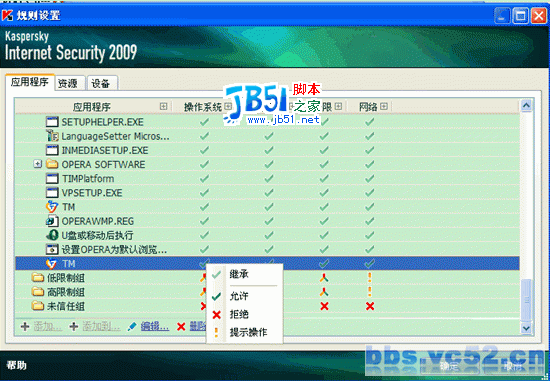Click the 未信任组 folder icon
This screenshot has width=550, height=381.
click(38, 306)
